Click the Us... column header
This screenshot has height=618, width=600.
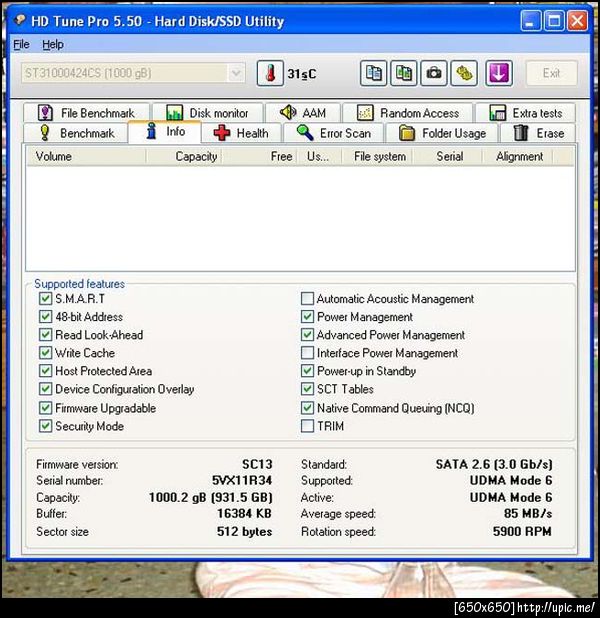click(319, 156)
